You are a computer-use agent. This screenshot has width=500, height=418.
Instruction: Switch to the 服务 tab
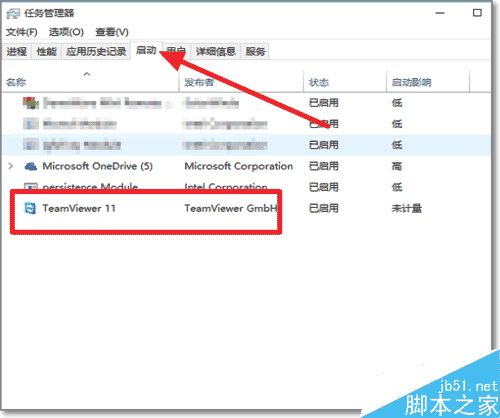click(255, 51)
